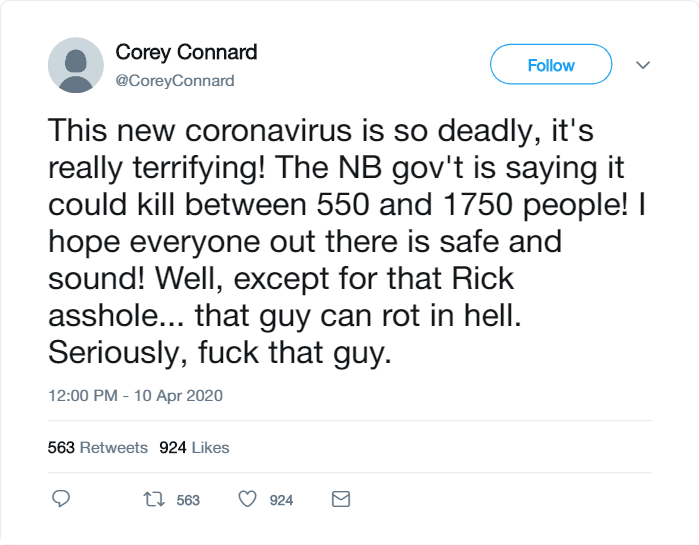Expand the chevron menu beside Follow

643,65
